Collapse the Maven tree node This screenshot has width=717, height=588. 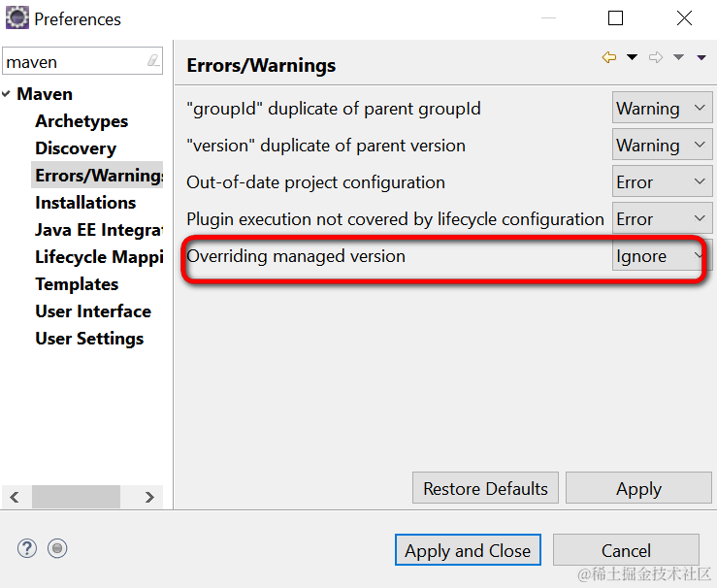point(8,94)
